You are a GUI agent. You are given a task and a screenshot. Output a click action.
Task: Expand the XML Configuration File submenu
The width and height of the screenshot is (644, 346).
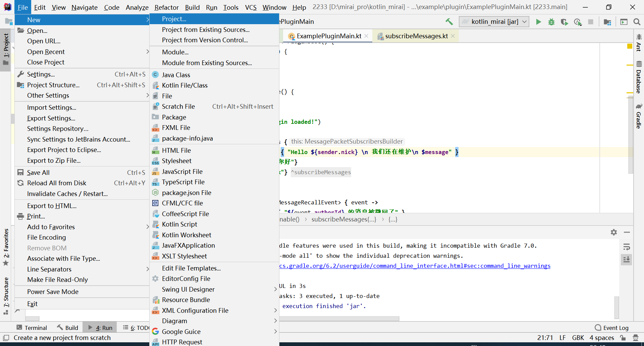tap(214, 310)
